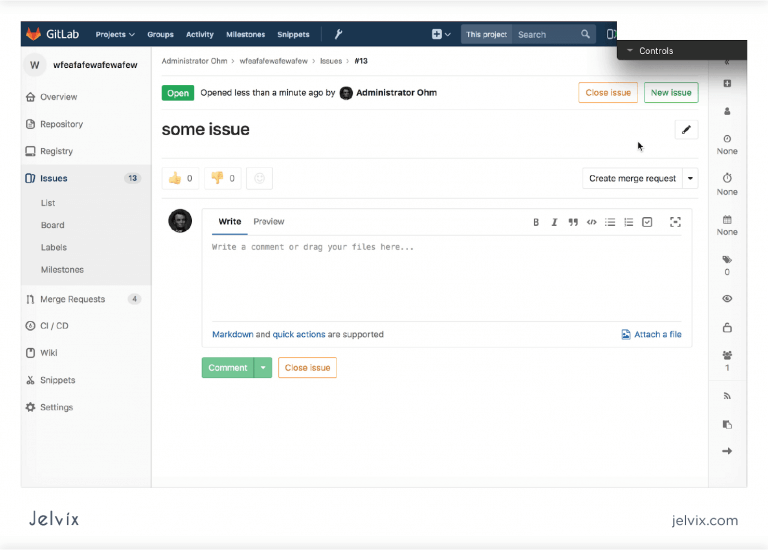
Task: Switch to the Write tab
Action: tap(230, 221)
